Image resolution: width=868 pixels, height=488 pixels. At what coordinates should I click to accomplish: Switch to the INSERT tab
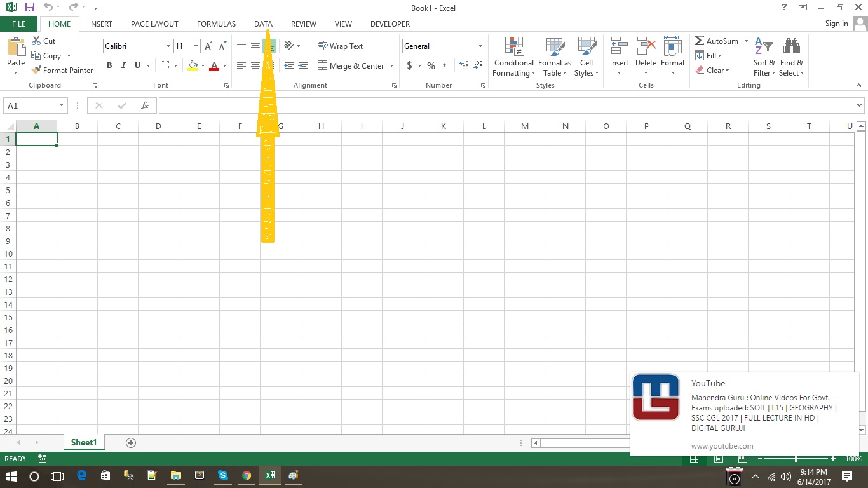coord(100,24)
